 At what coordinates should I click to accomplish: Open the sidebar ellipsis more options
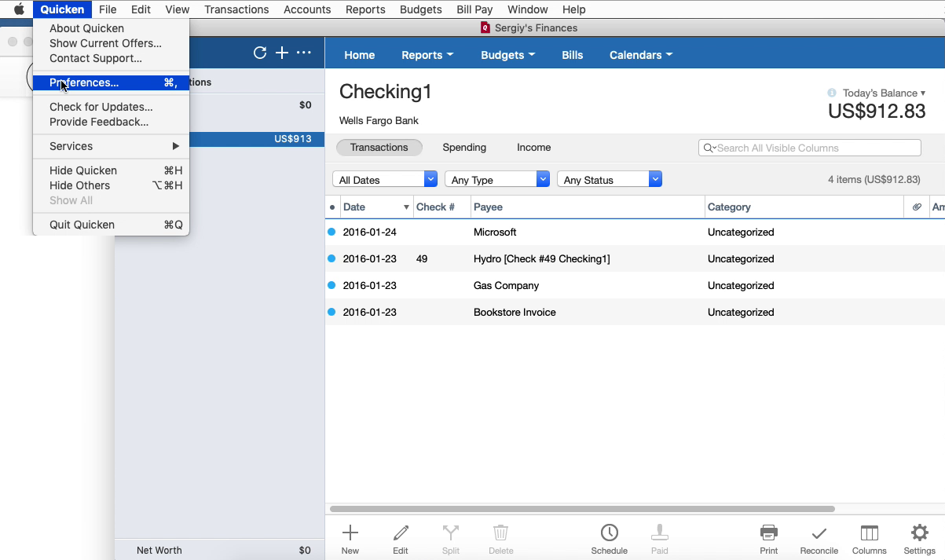(304, 53)
